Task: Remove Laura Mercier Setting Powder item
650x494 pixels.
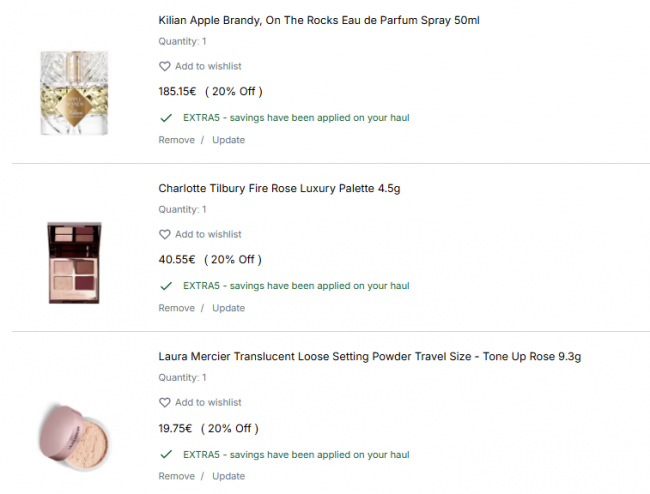Action: click(x=177, y=476)
